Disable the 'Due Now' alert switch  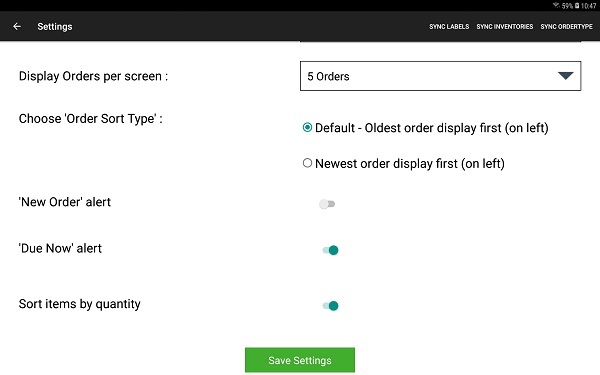[x=330, y=250]
